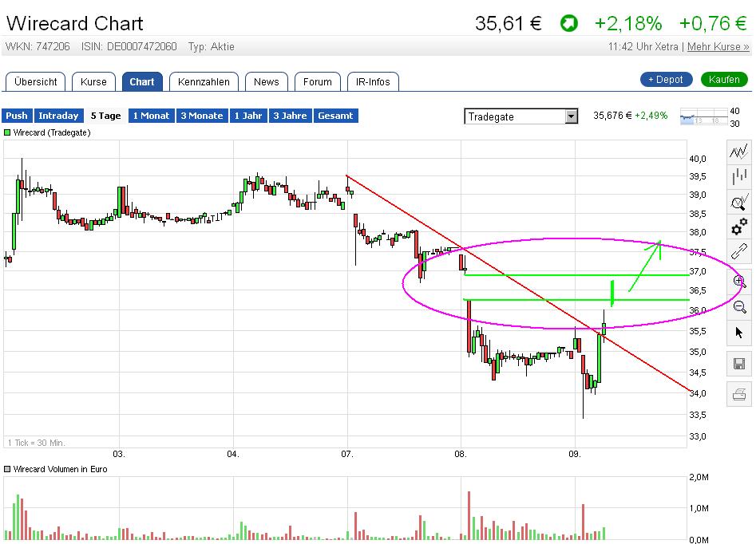
Task: Click the Typ: Aktie text
Action: click(x=212, y=47)
